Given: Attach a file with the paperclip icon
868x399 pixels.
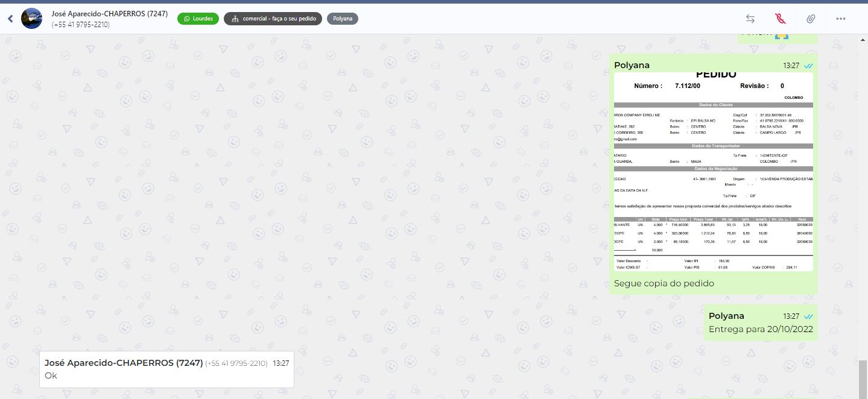Looking at the screenshot, I should click(811, 19).
